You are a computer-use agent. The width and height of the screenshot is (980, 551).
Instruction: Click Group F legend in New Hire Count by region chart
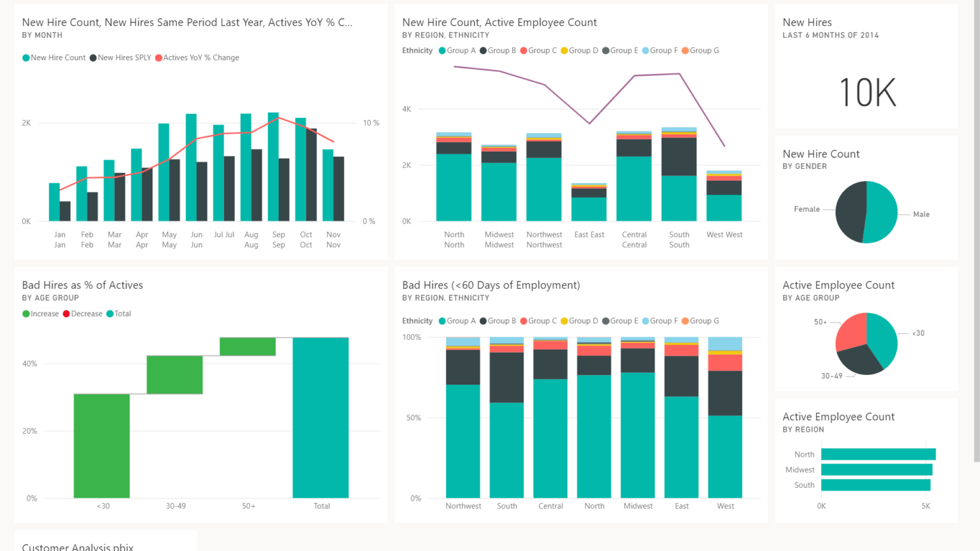[660, 51]
